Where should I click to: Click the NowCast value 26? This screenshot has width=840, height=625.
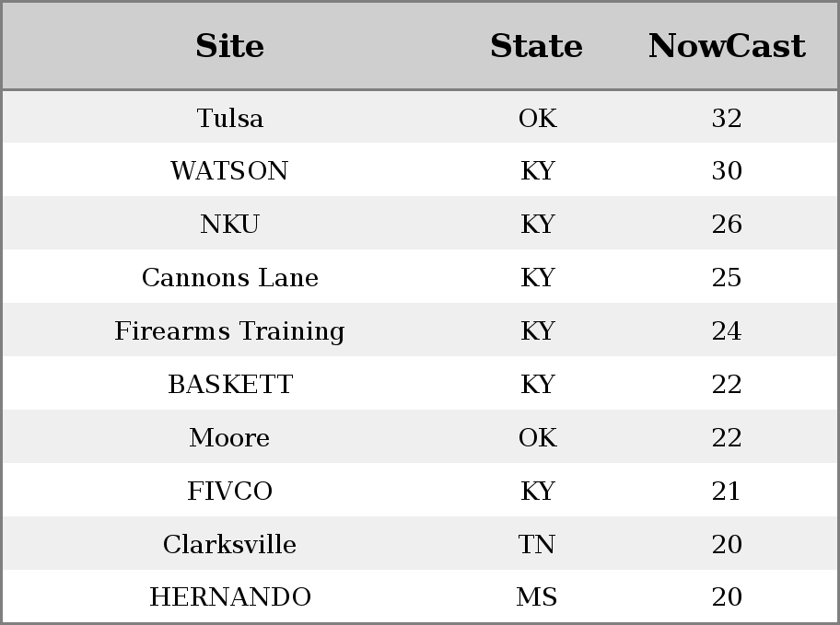(x=727, y=224)
